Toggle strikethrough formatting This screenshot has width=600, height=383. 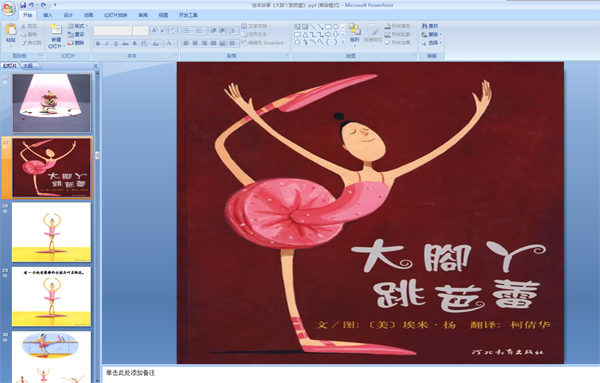[x=125, y=44]
